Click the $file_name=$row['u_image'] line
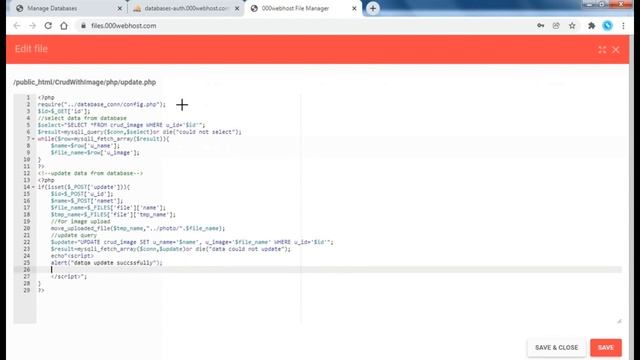640x360 pixels. [x=95, y=153]
